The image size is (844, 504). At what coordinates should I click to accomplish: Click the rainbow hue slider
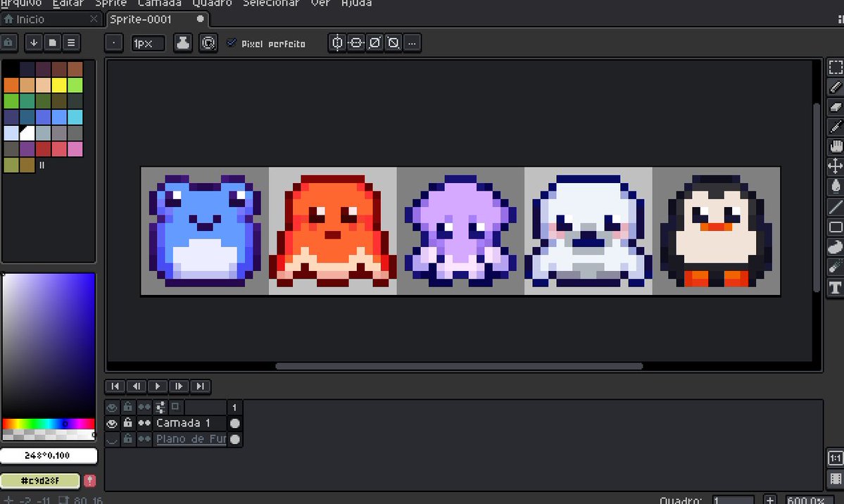(49, 424)
